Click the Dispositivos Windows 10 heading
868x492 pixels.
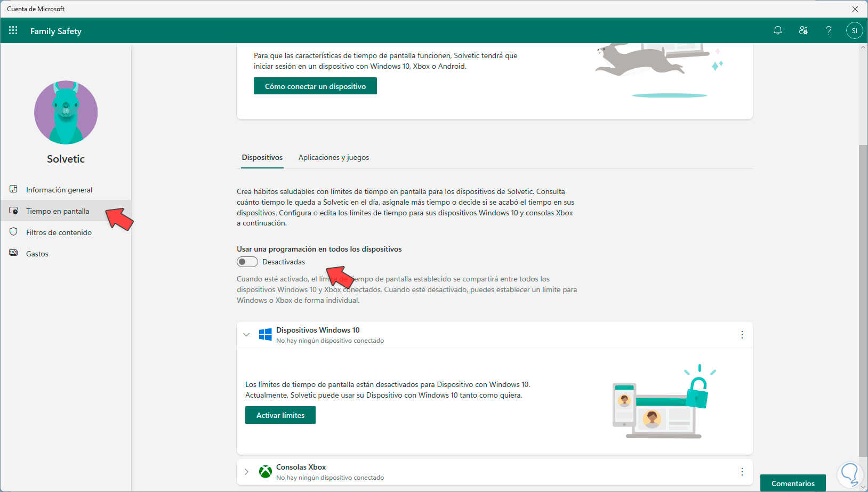(318, 330)
